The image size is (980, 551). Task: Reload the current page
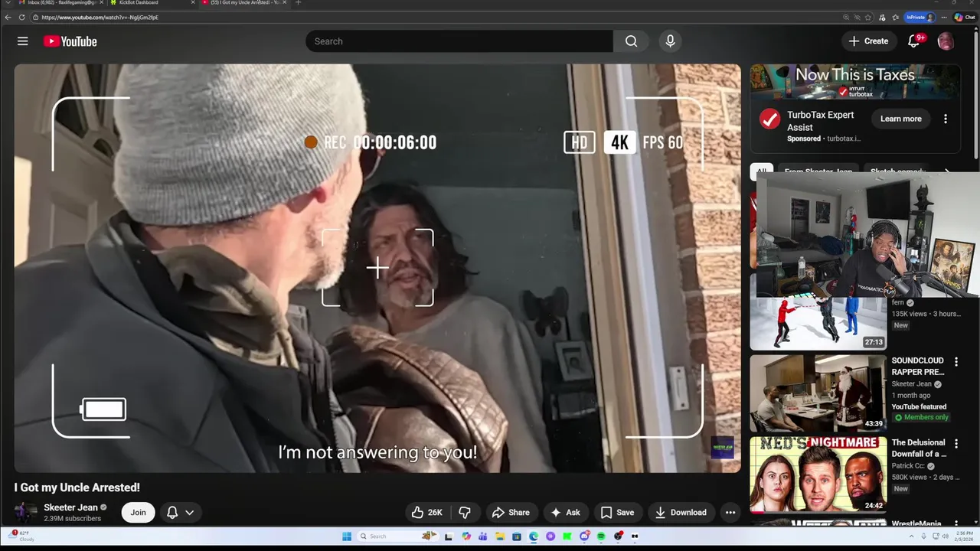(x=21, y=17)
